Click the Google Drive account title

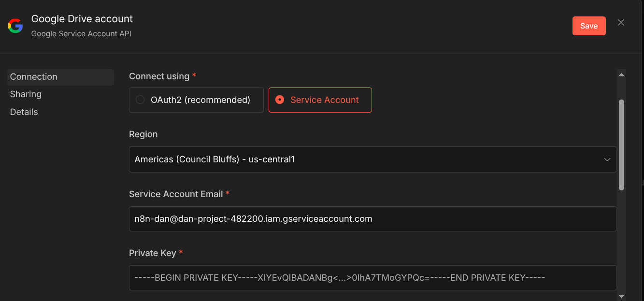[x=82, y=19]
